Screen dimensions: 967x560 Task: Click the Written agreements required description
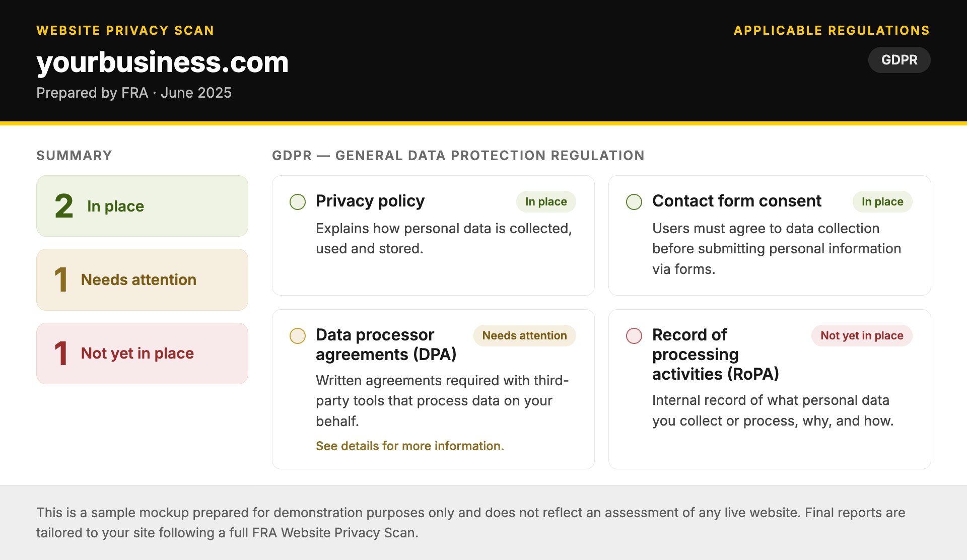pos(442,401)
